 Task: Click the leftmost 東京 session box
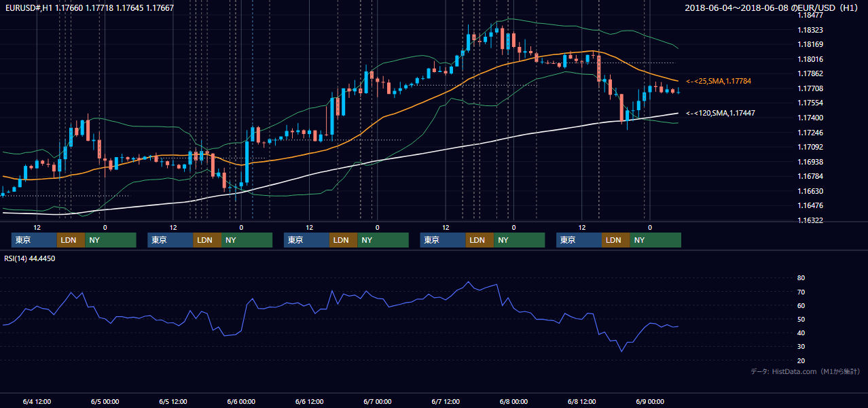(x=35, y=240)
